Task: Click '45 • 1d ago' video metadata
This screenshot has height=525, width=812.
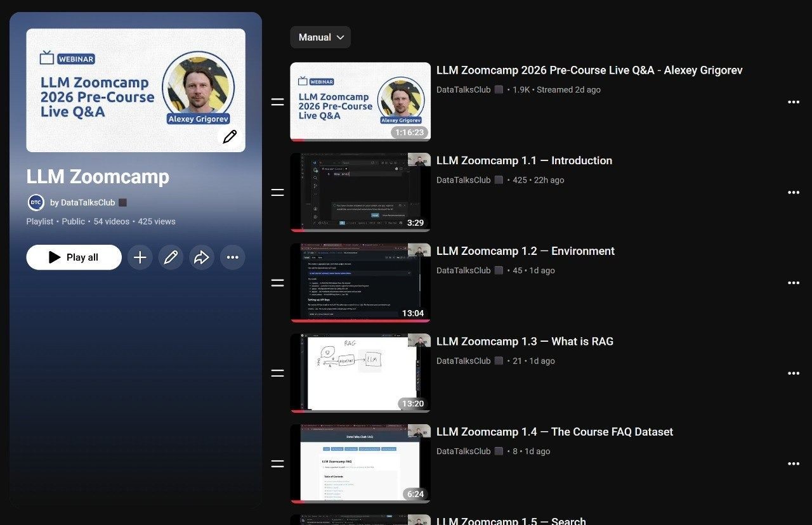Action: tap(534, 271)
